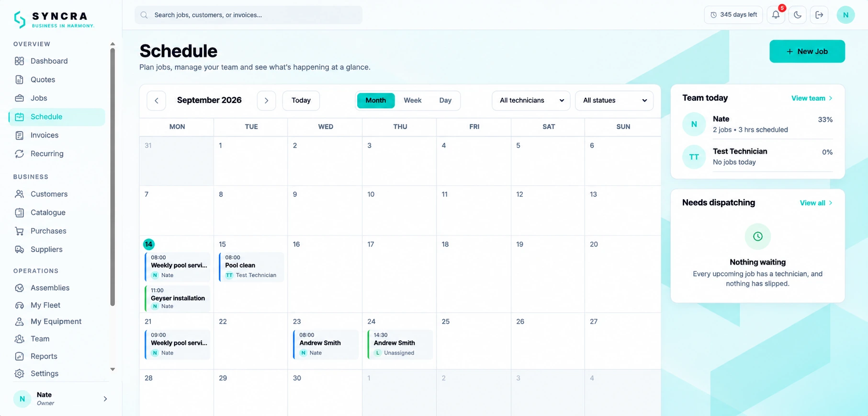Go to previous month arrow
This screenshot has width=868, height=416.
(x=156, y=101)
